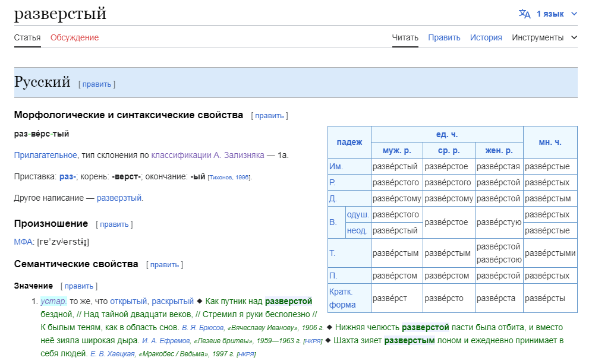Click the 'Кратк. форма' row label
Image resolution: width=592 pixels, height=364 pixels.
tap(342, 298)
